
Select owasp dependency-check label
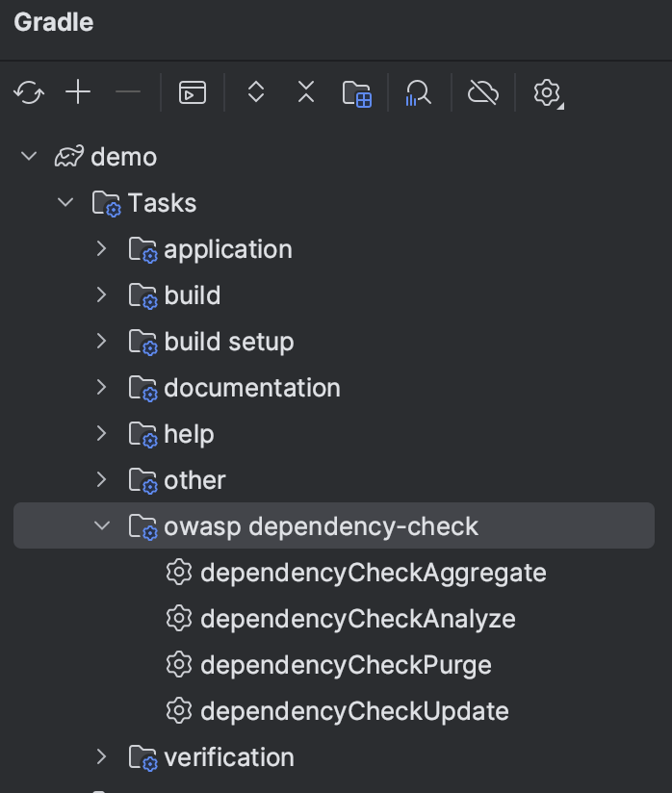321,526
